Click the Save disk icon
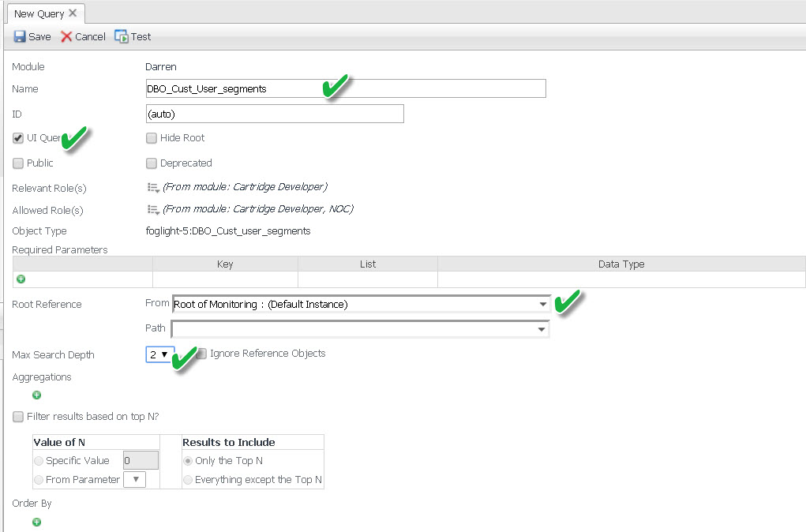 click(x=20, y=36)
